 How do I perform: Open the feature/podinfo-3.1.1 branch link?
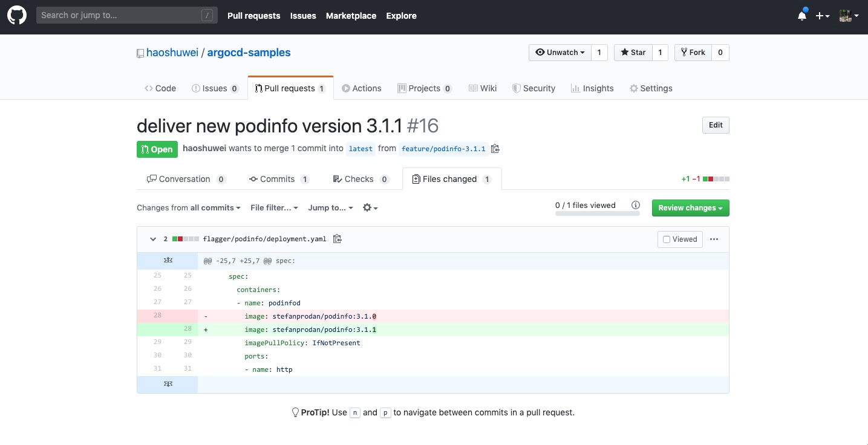pos(443,149)
